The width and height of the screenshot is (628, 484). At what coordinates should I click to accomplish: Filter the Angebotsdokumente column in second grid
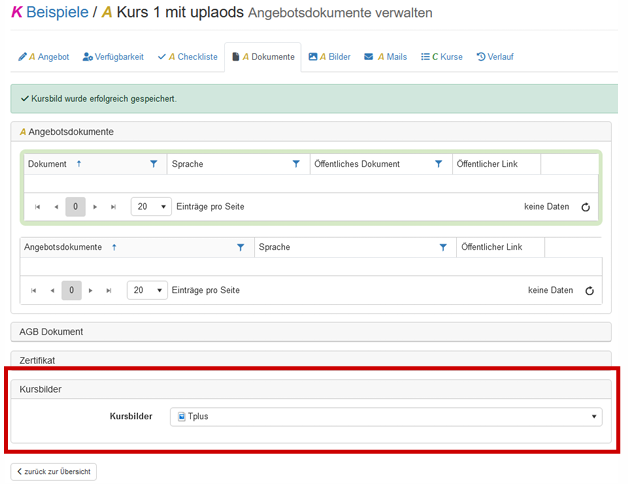[241, 247]
